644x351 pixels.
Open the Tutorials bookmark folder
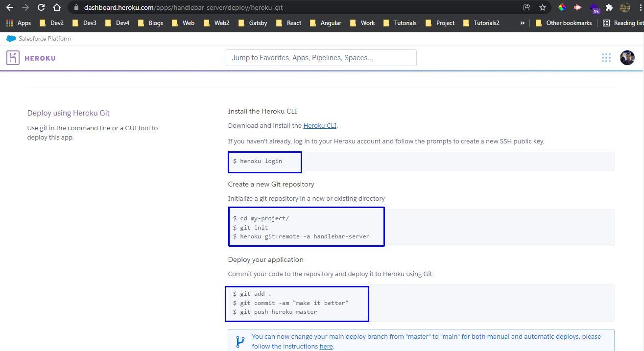[400, 23]
